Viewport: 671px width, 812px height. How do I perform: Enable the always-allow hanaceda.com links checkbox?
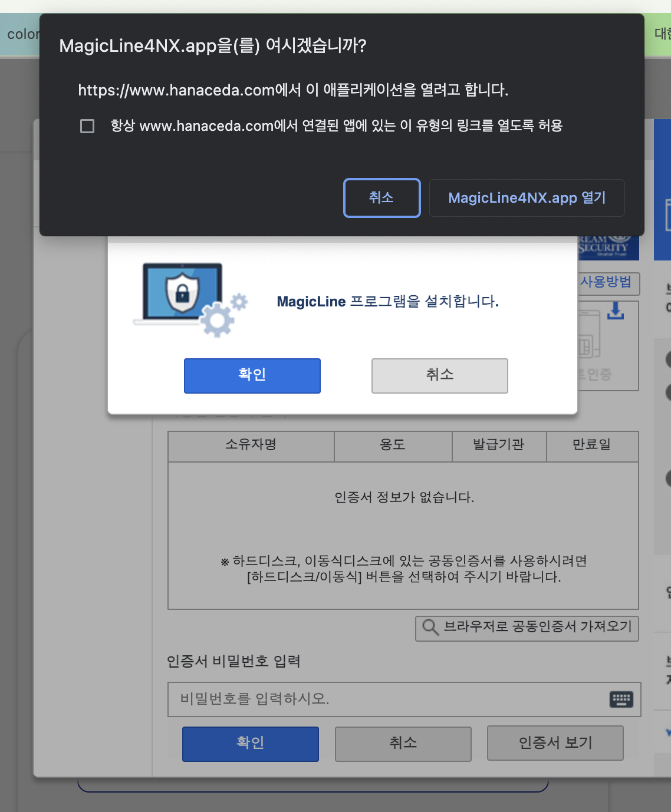[x=87, y=126]
